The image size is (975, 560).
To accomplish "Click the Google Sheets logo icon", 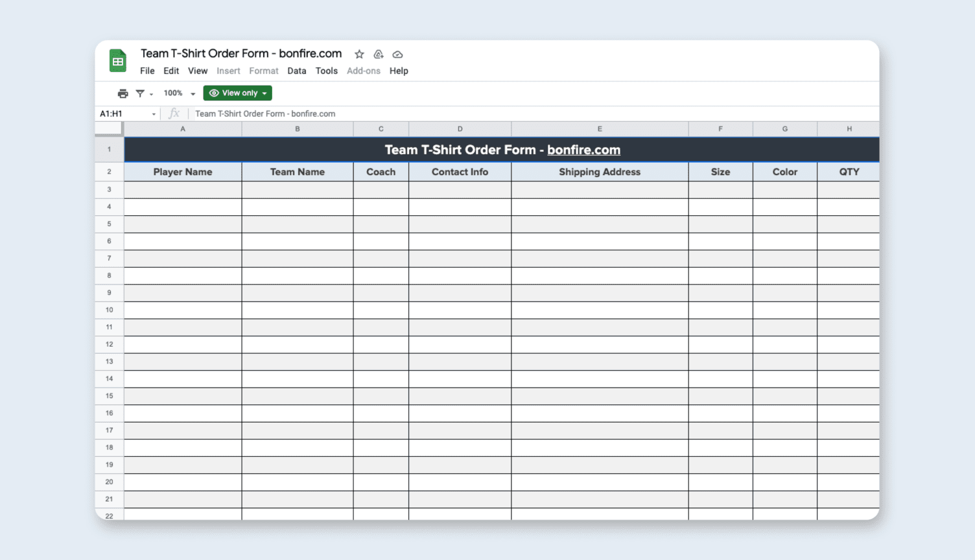I will pos(117,60).
